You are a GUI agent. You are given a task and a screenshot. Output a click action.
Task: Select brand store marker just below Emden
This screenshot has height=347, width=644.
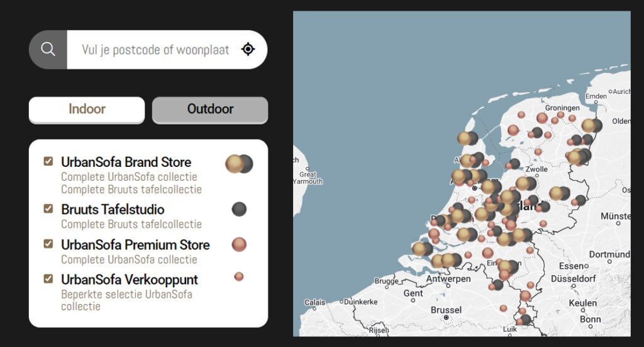click(592, 125)
